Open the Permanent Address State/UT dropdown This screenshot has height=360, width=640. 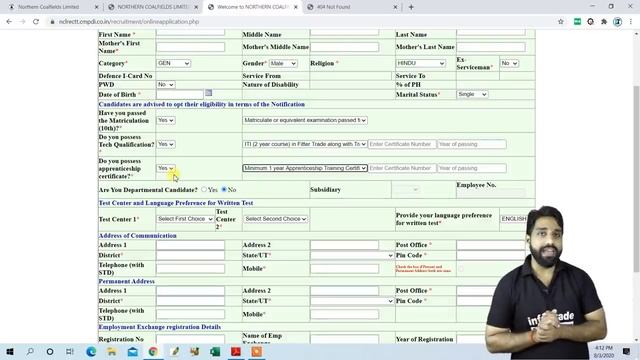pyautogui.click(x=352, y=301)
